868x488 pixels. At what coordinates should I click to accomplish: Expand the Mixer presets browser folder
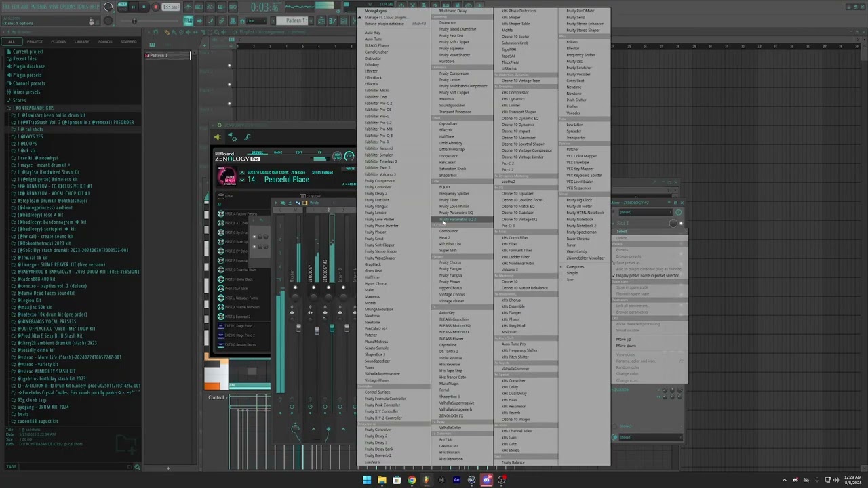tap(26, 91)
